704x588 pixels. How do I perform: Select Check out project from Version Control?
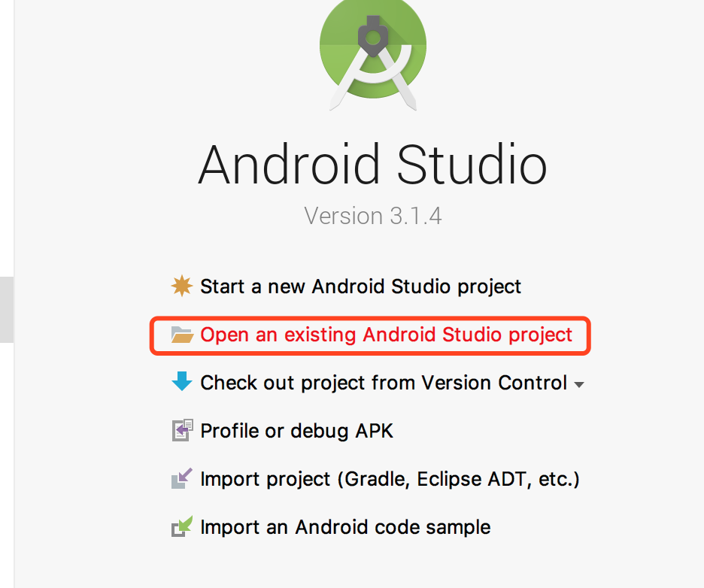[384, 383]
